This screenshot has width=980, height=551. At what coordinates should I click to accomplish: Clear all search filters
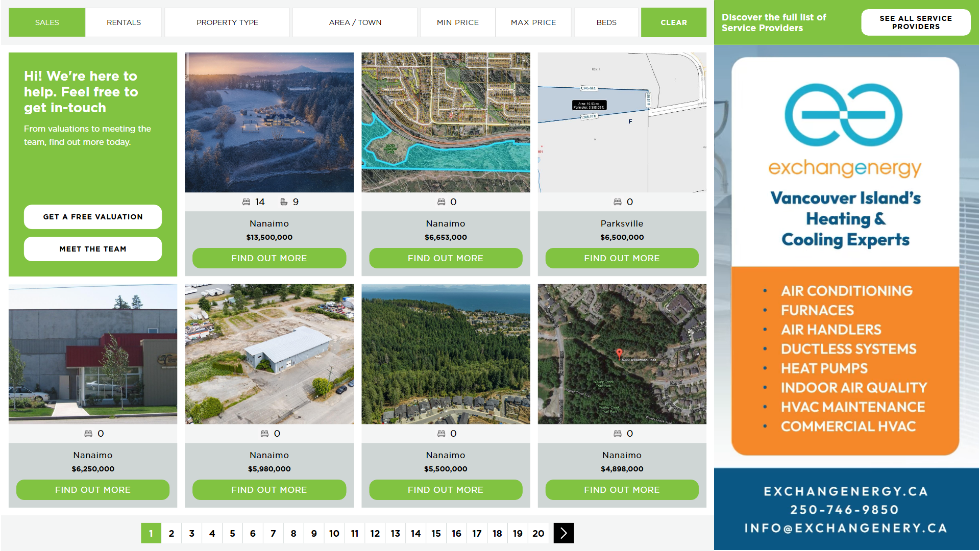pyautogui.click(x=673, y=22)
